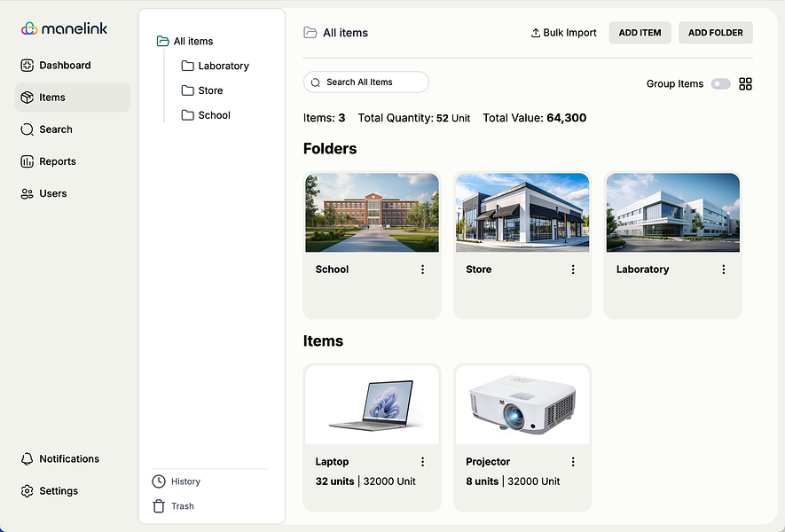Open Settings gear icon

point(27,491)
